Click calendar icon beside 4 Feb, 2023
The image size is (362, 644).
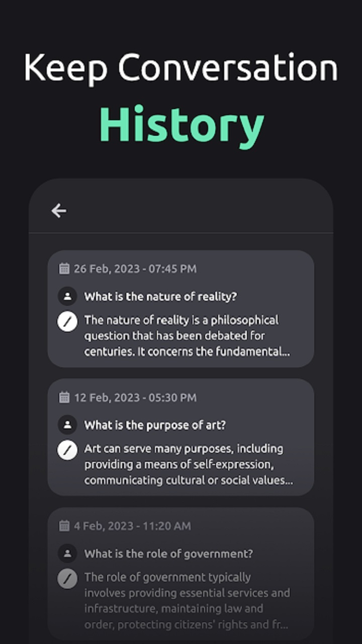click(64, 526)
